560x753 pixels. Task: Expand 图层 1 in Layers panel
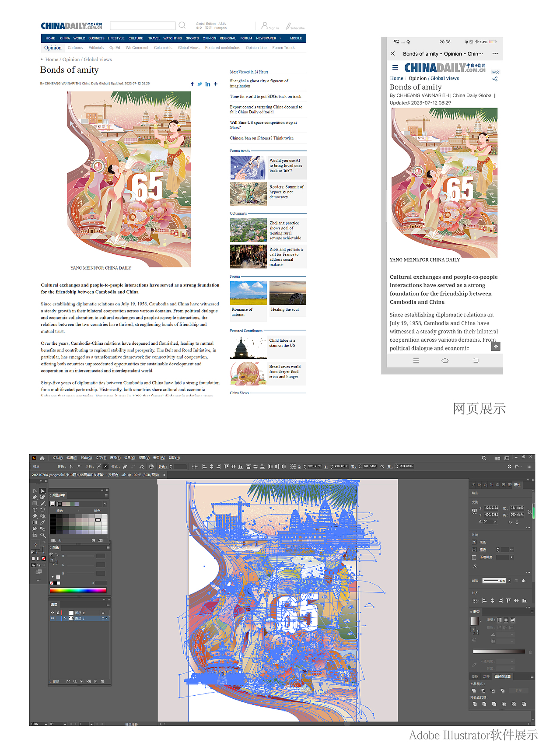pyautogui.click(x=65, y=618)
